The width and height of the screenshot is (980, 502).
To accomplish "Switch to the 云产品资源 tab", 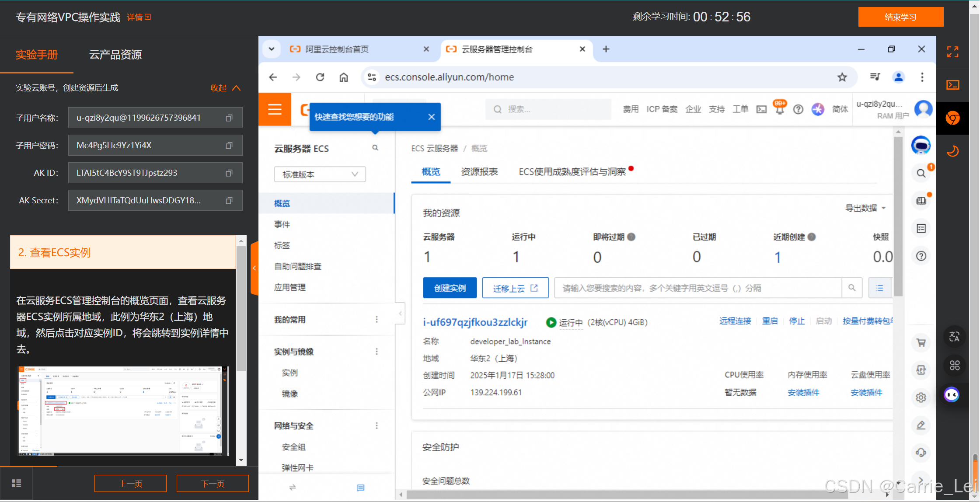I will coord(115,55).
